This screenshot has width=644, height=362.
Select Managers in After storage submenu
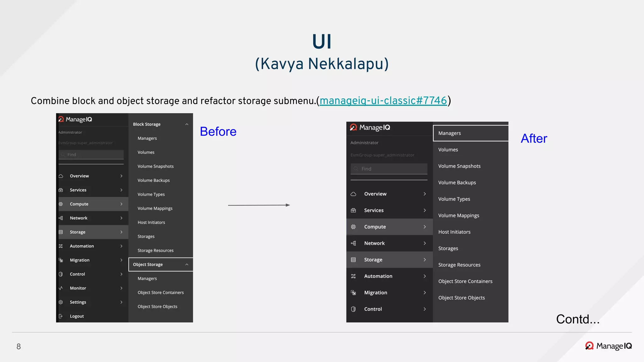pyautogui.click(x=471, y=133)
